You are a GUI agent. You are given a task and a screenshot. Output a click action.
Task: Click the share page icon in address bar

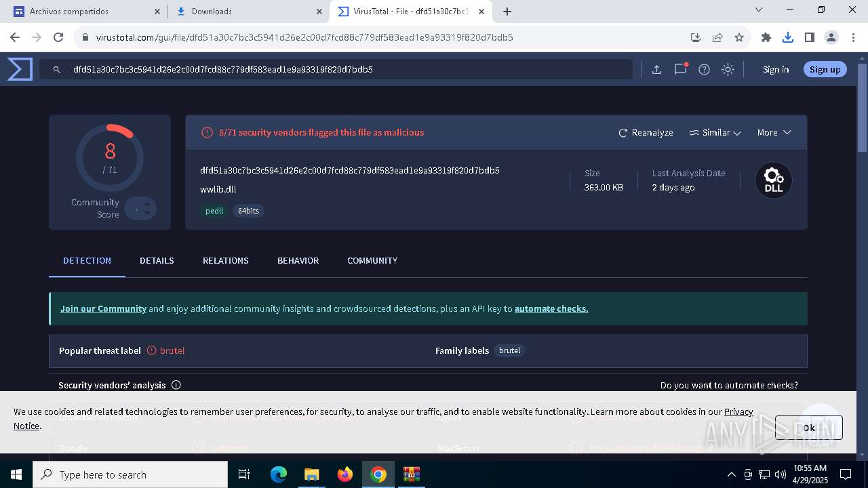[x=717, y=37]
